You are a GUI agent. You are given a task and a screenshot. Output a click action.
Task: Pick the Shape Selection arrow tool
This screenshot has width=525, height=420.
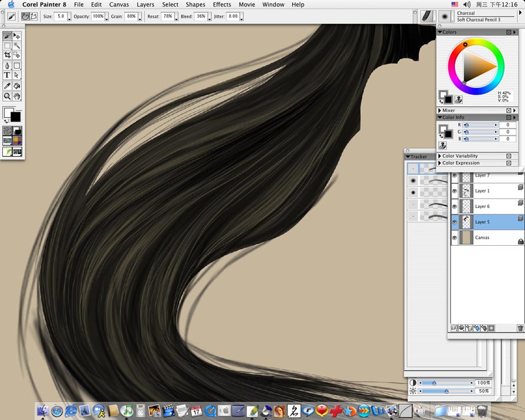click(x=17, y=76)
